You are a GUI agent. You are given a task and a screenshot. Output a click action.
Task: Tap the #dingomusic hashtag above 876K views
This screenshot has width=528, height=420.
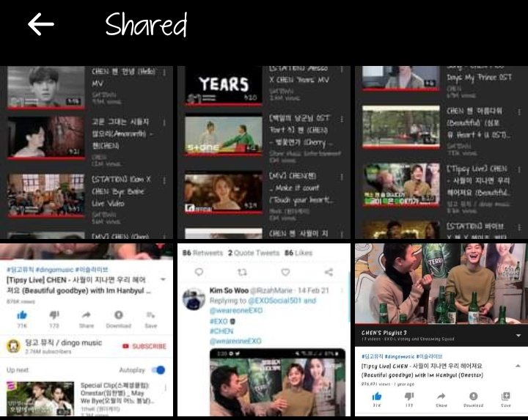tap(54, 270)
